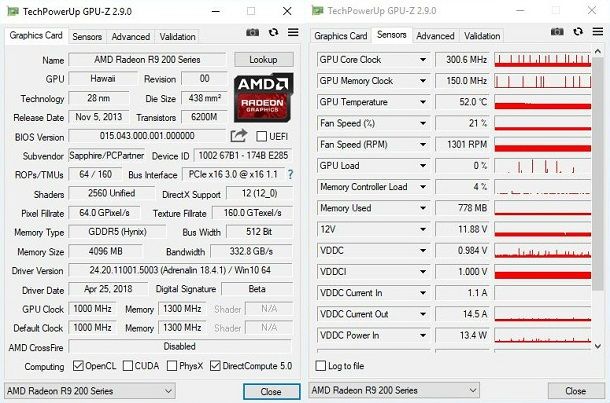Click the sensors list scrollbar thumb

598,173
